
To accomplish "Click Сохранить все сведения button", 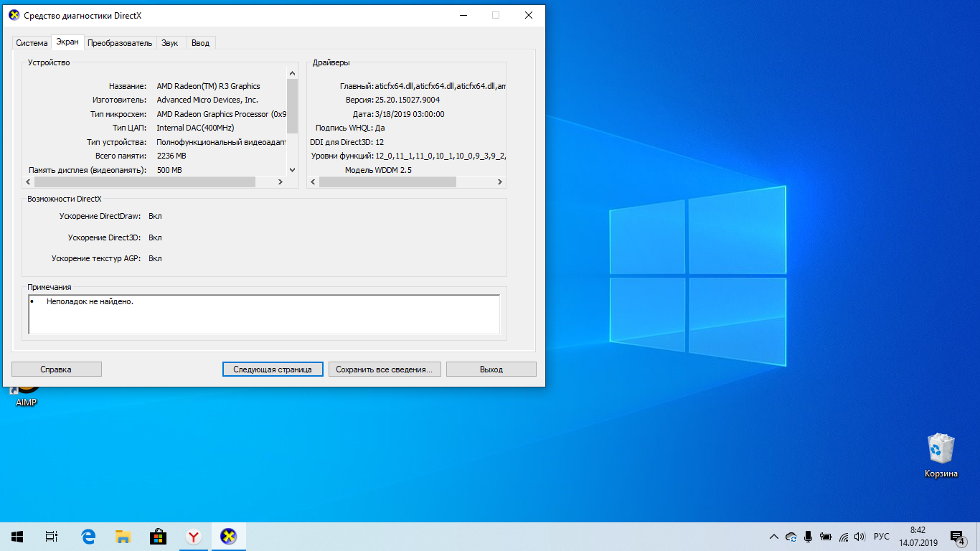I will pos(384,369).
